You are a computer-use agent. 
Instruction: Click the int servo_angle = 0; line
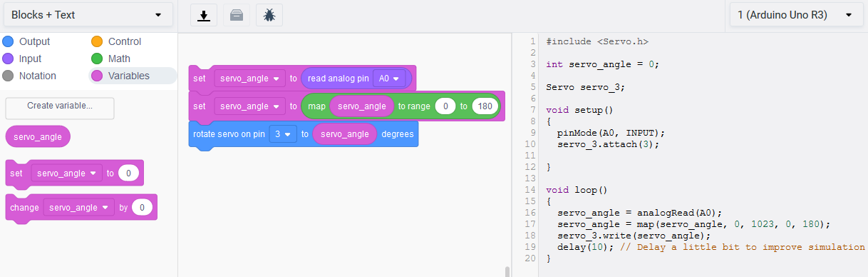coord(602,64)
